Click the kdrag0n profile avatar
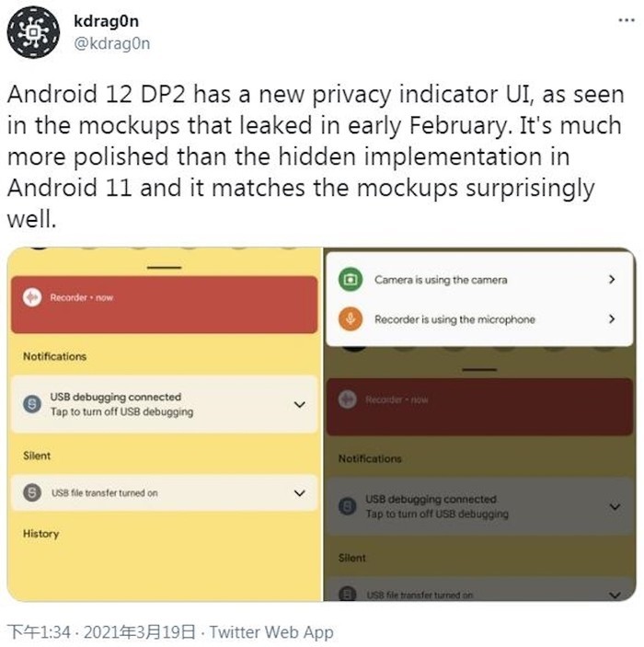 click(35, 35)
